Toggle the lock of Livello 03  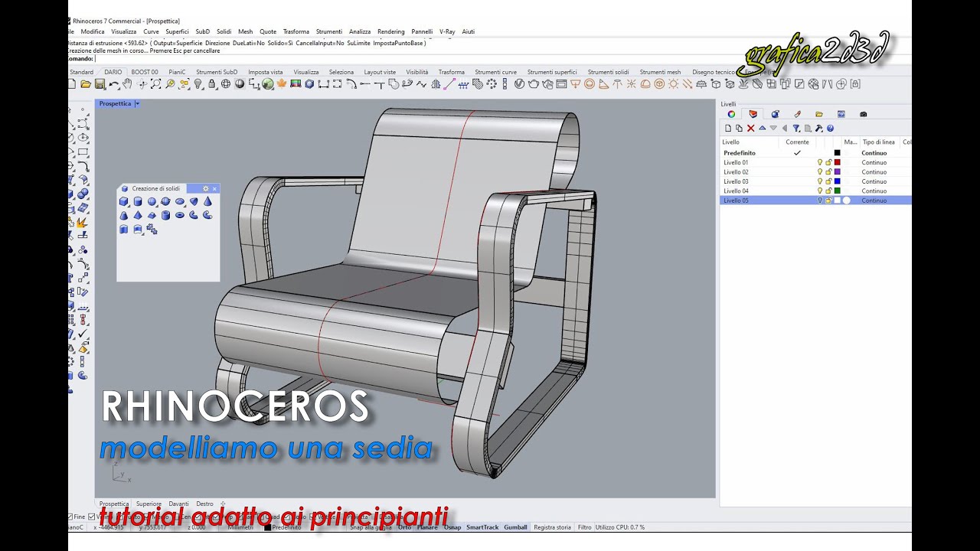tap(828, 181)
